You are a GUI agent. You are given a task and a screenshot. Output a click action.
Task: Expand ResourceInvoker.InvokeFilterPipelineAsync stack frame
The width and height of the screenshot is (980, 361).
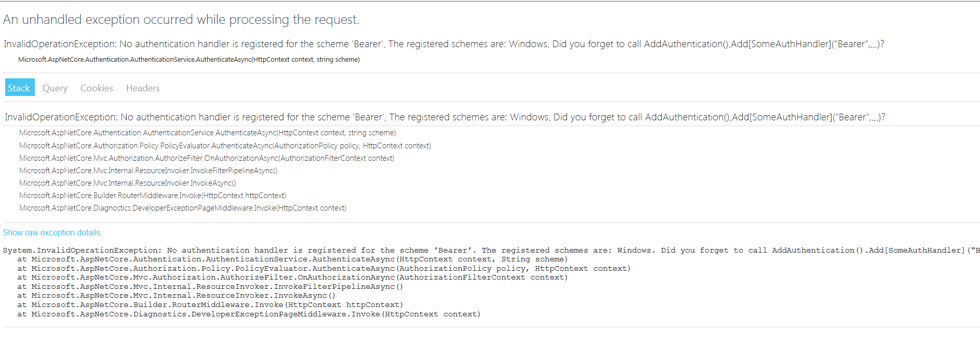point(148,171)
